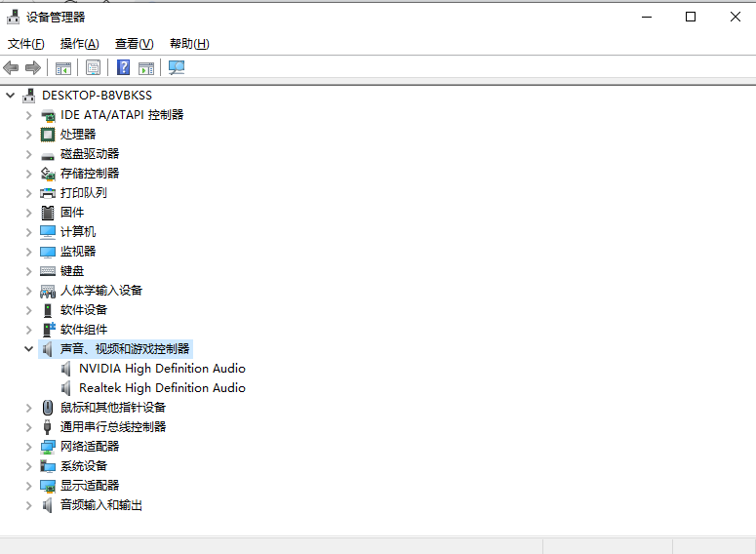Expand the 网络适配器 category
The image size is (756, 554).
point(29,447)
